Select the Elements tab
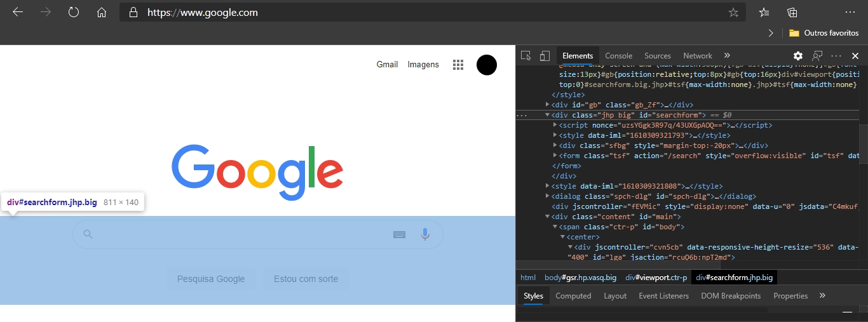The height and width of the screenshot is (322, 868). [578, 56]
